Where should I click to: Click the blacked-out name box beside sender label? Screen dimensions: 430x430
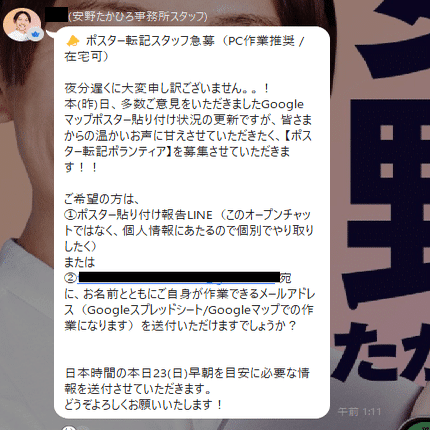(x=56, y=15)
